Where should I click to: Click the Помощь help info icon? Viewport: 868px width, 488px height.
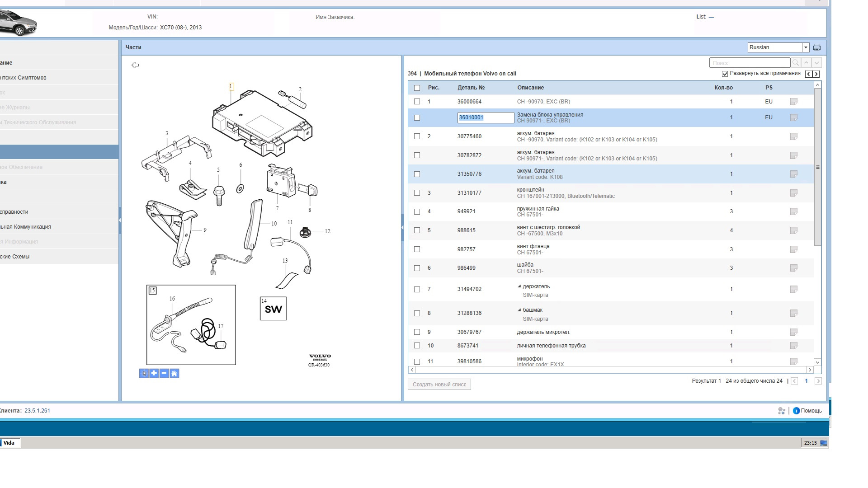coord(796,411)
